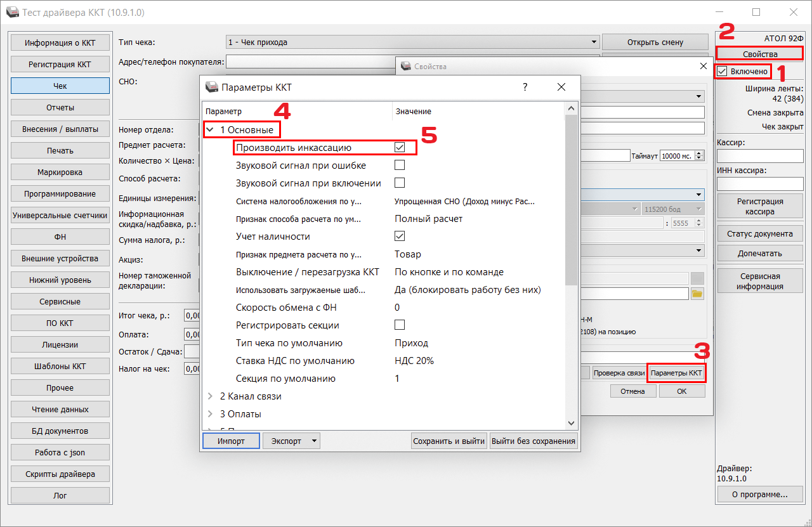Expand the 3 Оплаты section
Image resolution: width=812 pixels, height=527 pixels.
(211, 414)
